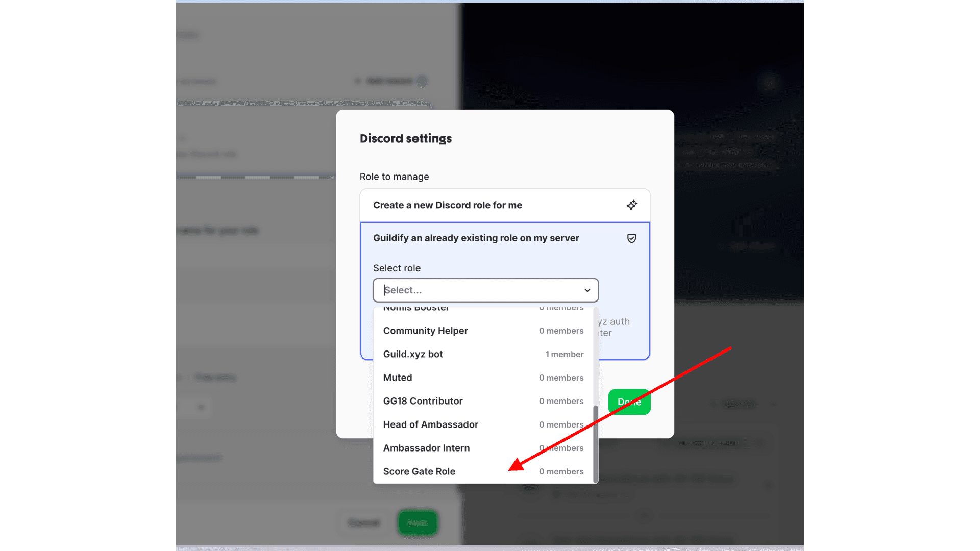The width and height of the screenshot is (980, 551).
Task: Open the blurred small dropdown at left
Action: pyautogui.click(x=200, y=407)
